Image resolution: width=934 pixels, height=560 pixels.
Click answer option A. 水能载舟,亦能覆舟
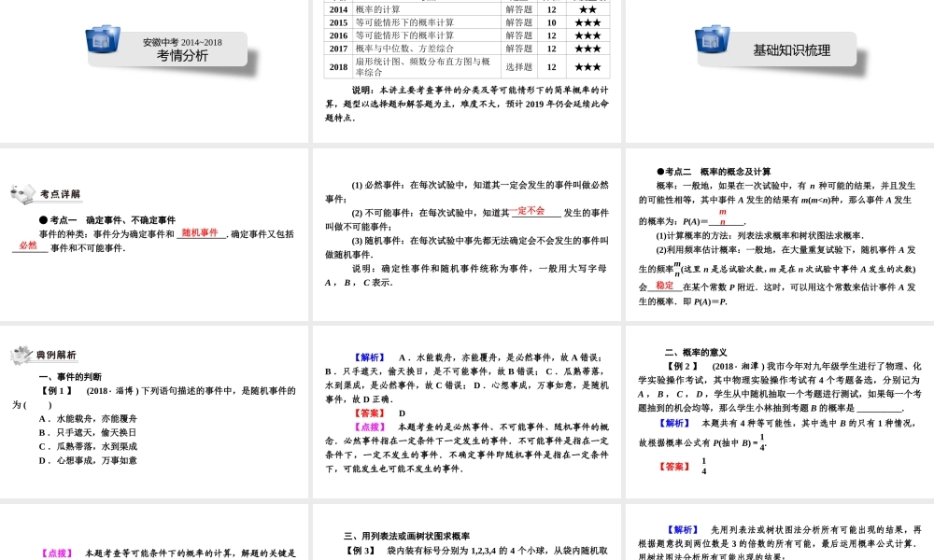point(88,419)
